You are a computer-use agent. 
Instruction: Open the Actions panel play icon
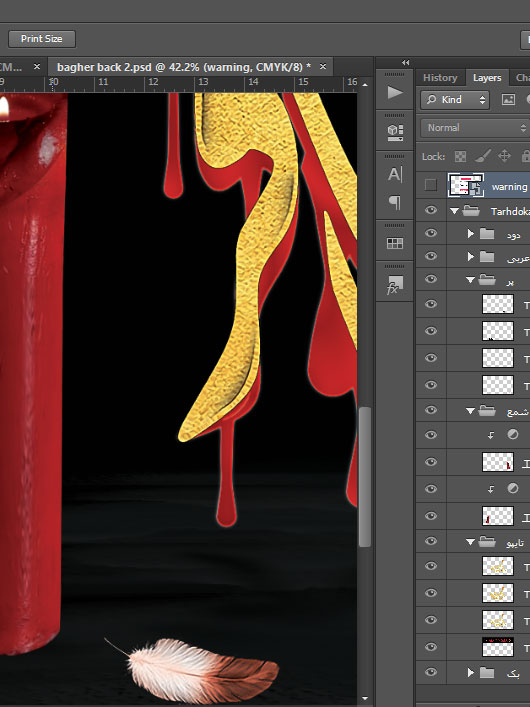[x=395, y=92]
